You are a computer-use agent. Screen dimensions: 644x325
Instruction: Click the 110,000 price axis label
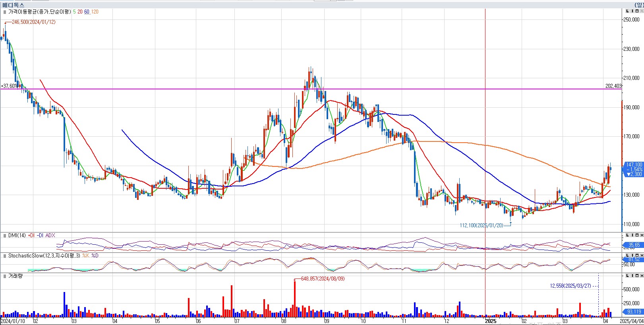click(632, 224)
